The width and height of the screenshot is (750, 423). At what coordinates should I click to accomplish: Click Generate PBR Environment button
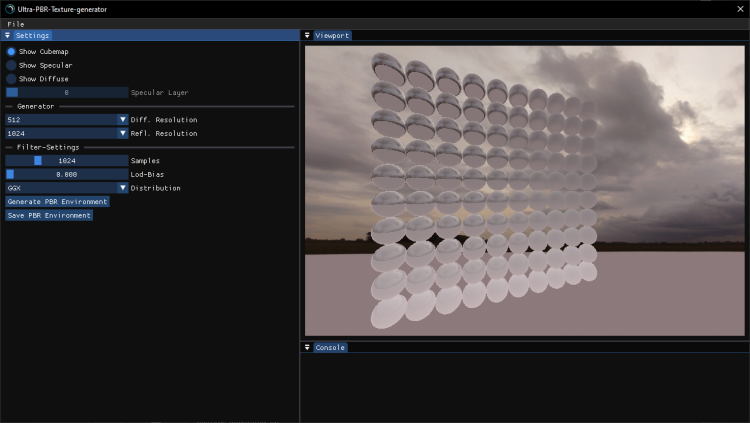pyautogui.click(x=57, y=201)
